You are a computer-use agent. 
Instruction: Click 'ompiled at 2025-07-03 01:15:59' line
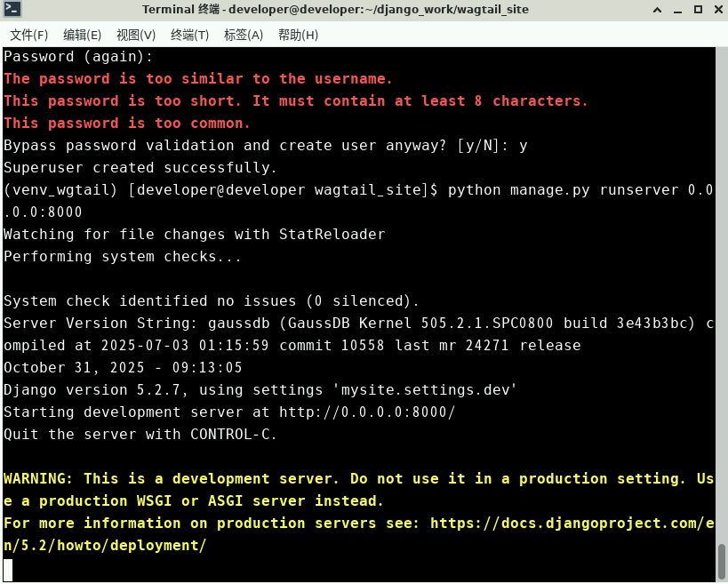tap(292, 346)
